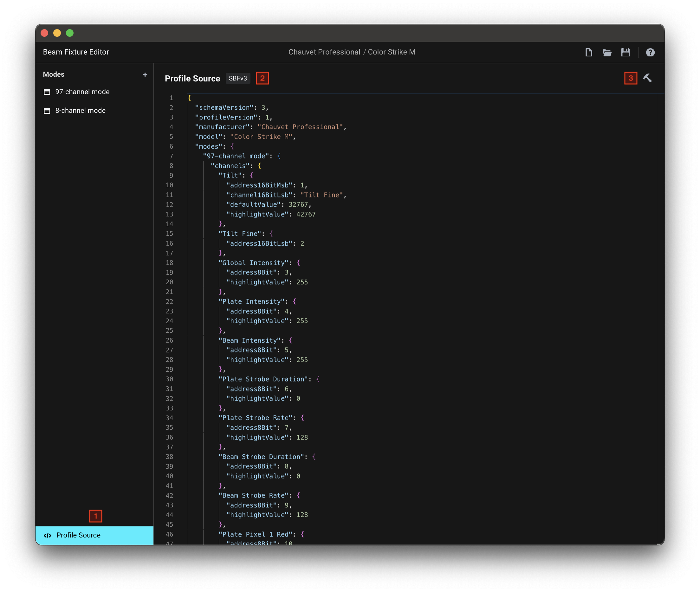
Task: Click the "Color Strike M" model string
Action: pos(261,137)
